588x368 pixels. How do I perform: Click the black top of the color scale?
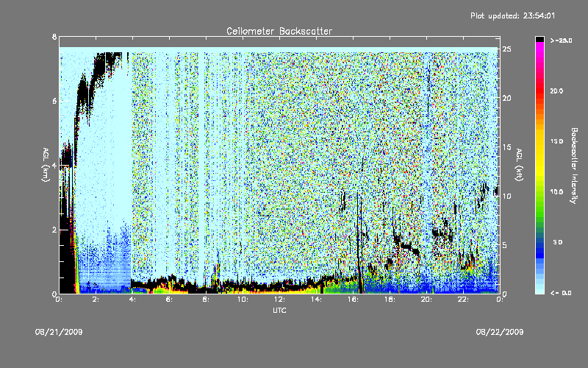tap(539, 39)
